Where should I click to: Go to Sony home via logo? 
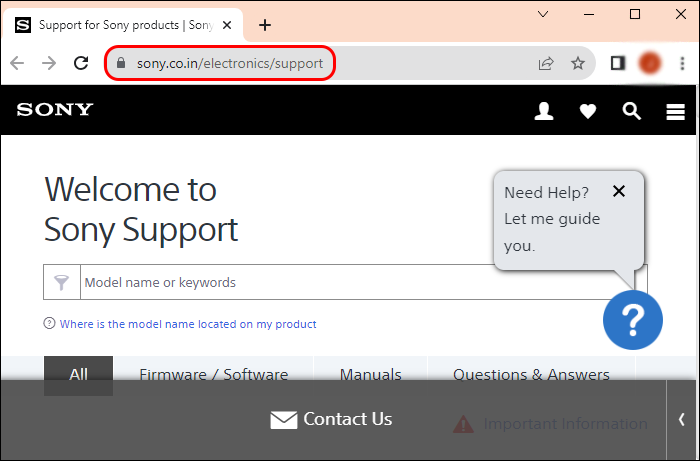[55, 110]
